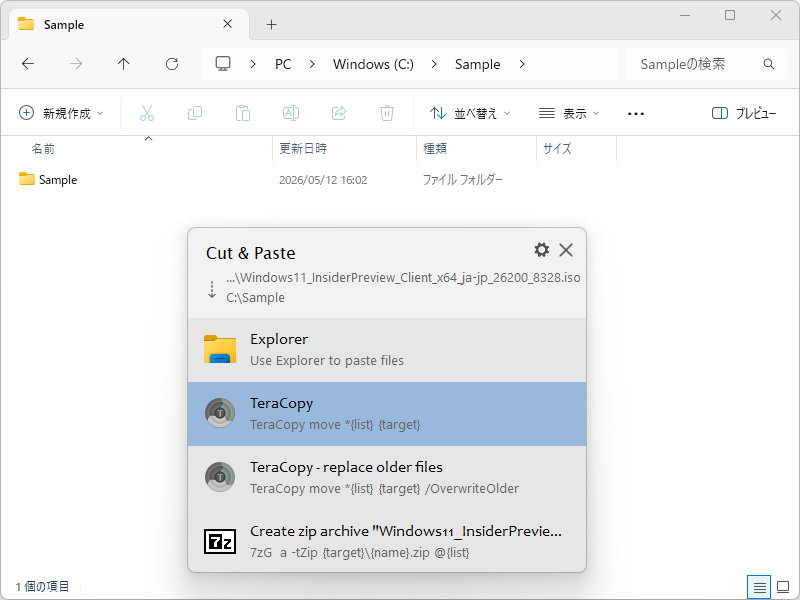Image resolution: width=800 pixels, height=600 pixels.
Task: Click the Cut scissors icon
Action: coord(147,113)
